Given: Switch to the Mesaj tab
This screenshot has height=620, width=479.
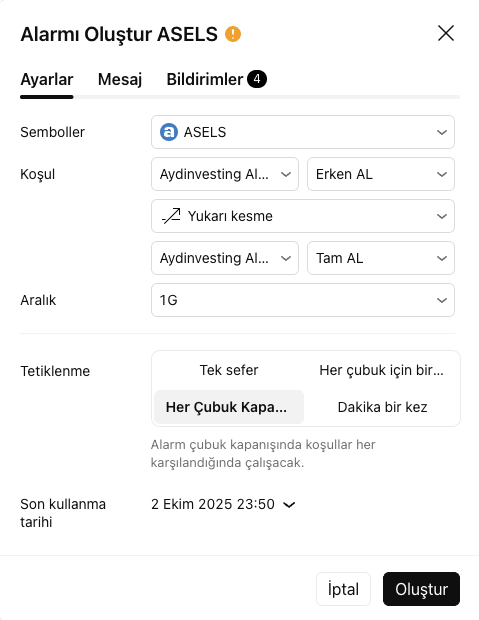Looking at the screenshot, I should click(x=120, y=79).
